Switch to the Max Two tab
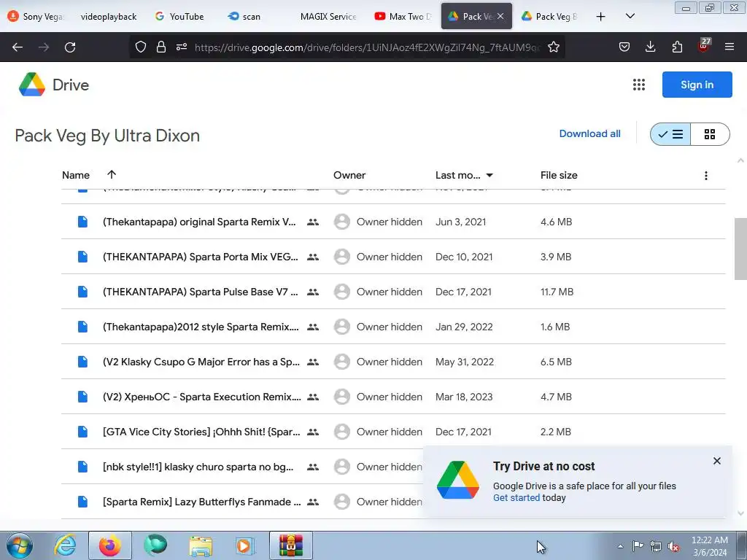Screen dimensions: 747x560 click(x=403, y=16)
